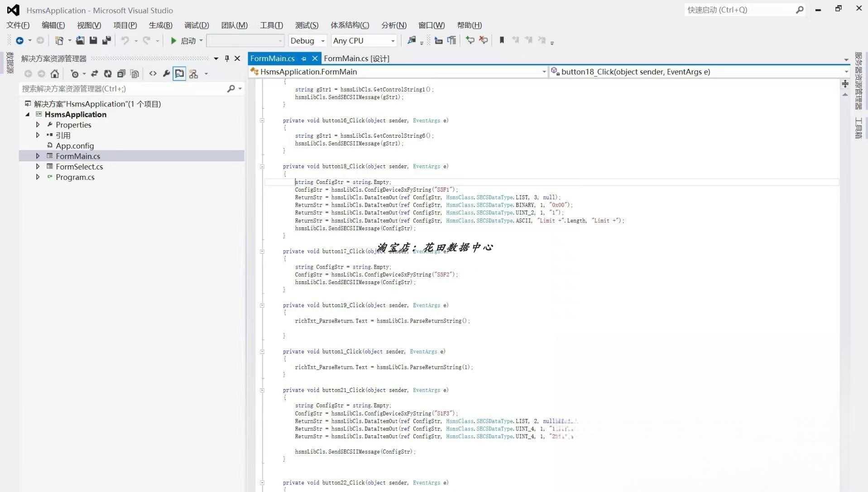
Task: Click the editor vertical scrollbar up arrow
Action: click(x=845, y=95)
